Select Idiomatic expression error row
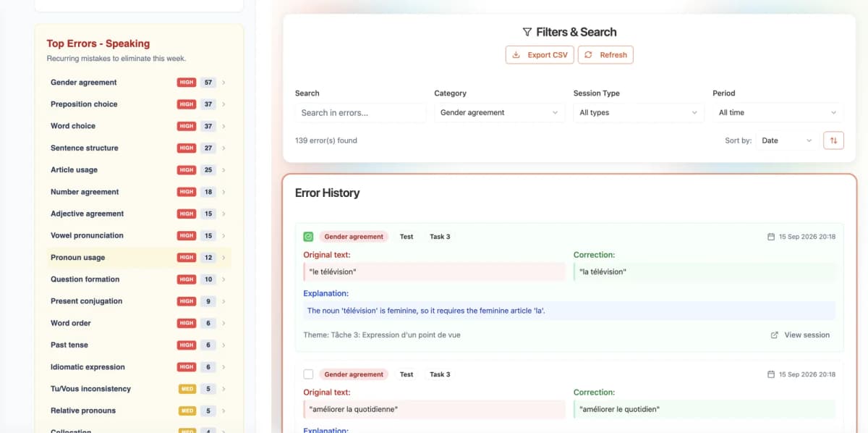 point(139,367)
